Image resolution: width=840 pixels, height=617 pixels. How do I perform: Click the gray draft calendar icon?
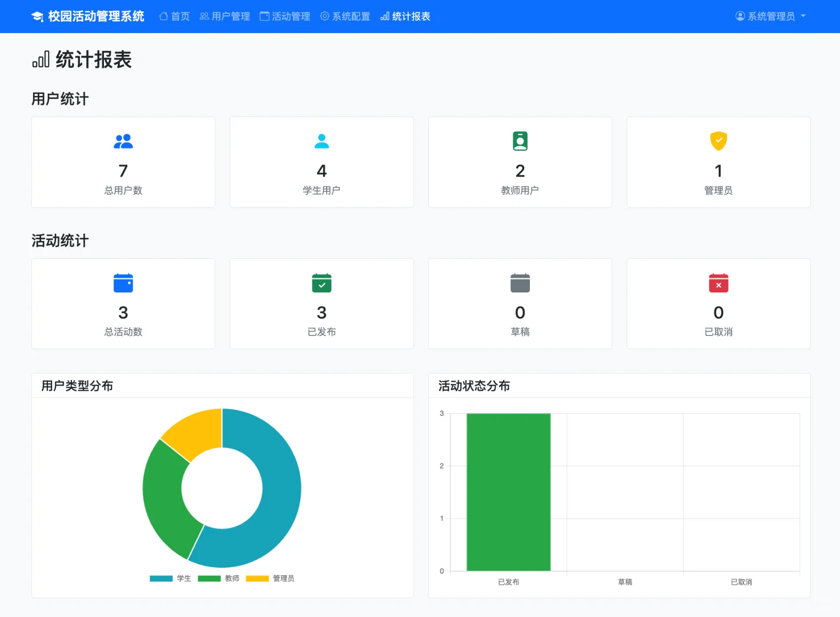(x=520, y=283)
